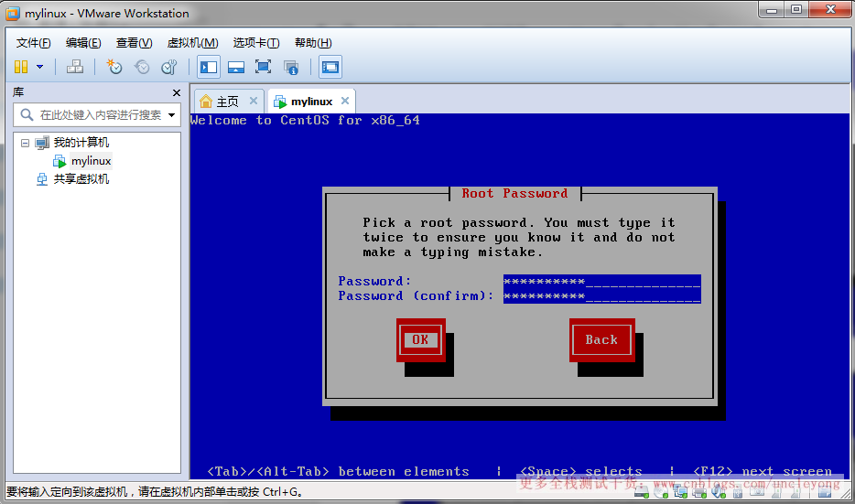Open the 文件(F) menu
Image resolution: width=855 pixels, height=504 pixels.
pyautogui.click(x=33, y=43)
